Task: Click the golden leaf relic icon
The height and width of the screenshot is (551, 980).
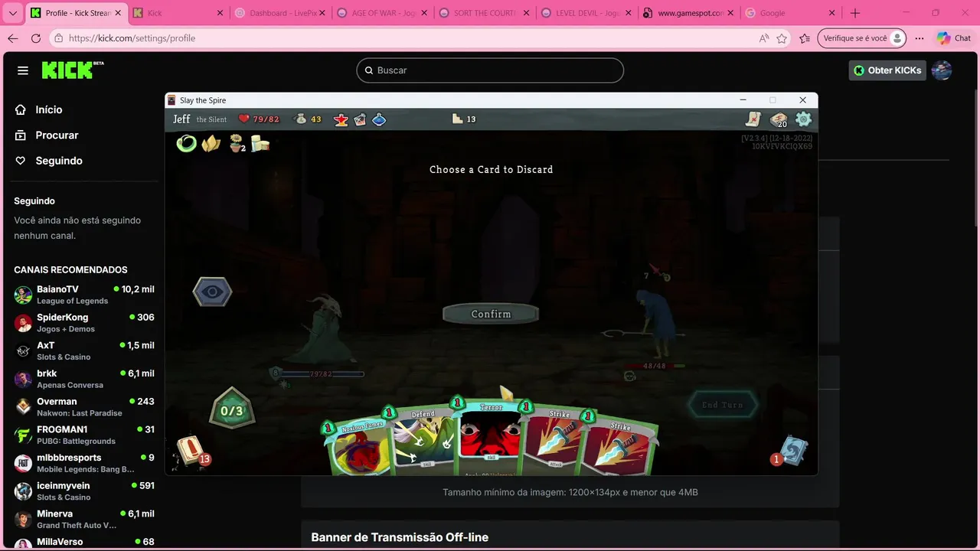Action: [x=211, y=143]
